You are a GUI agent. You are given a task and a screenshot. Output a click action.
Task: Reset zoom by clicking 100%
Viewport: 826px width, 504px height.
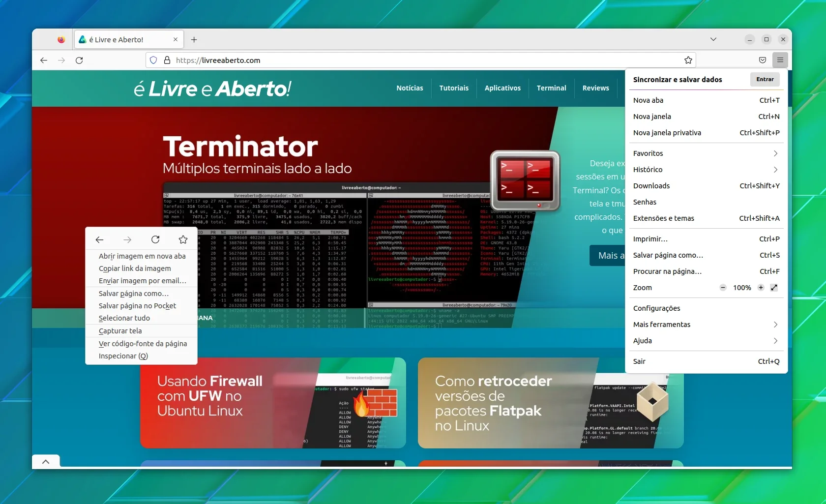(742, 288)
